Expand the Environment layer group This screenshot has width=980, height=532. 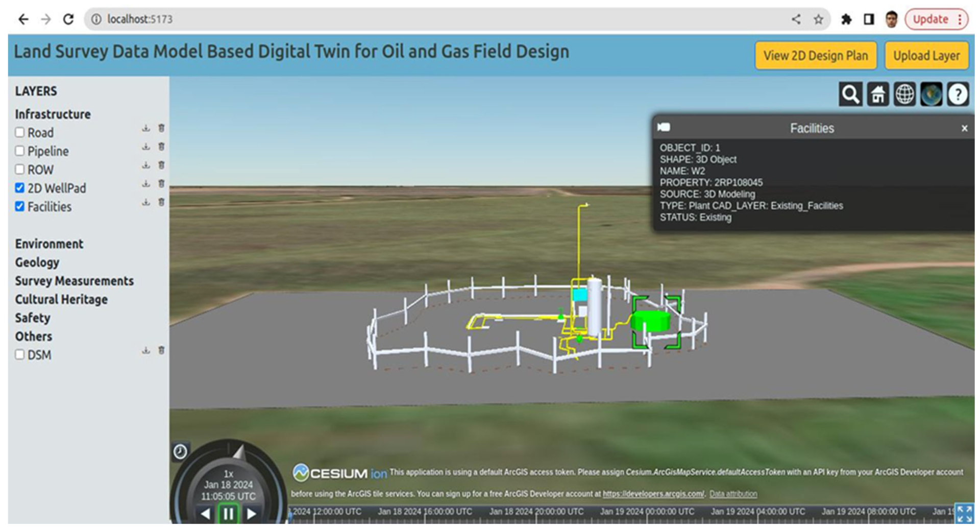[x=49, y=244]
